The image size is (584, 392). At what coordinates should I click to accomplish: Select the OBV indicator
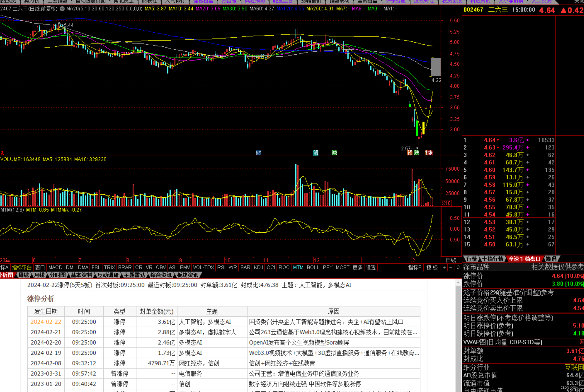(161, 267)
